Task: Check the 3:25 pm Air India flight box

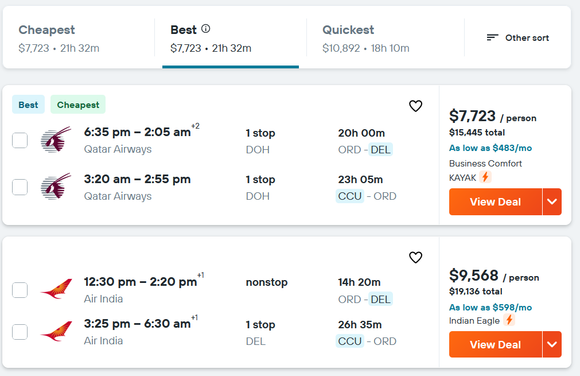Action: click(20, 332)
